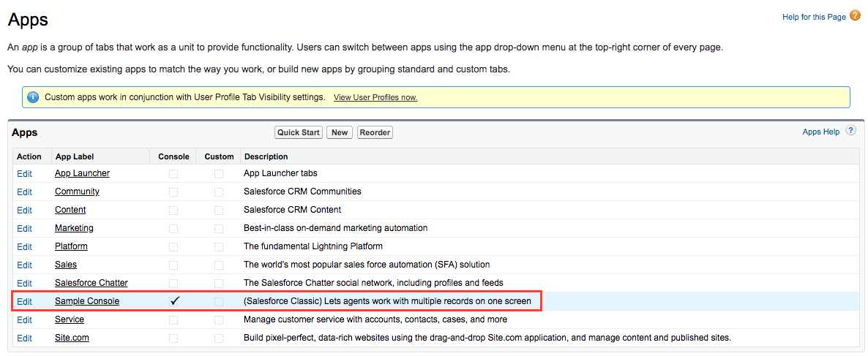Click Custom checkbox in App Launcher row
The height and width of the screenshot is (356, 868).
[219, 174]
